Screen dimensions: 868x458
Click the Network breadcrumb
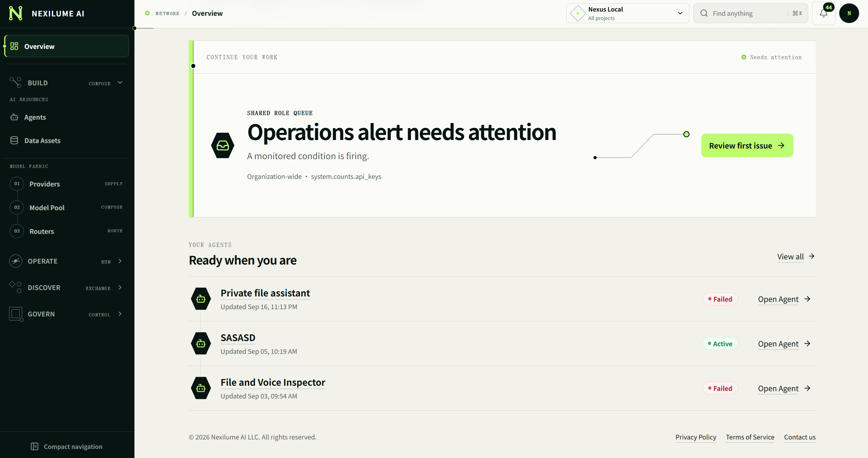167,13
